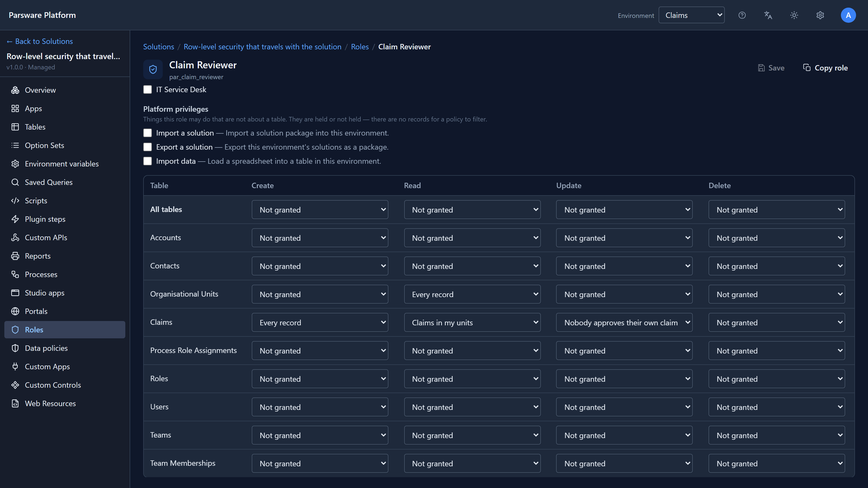Open the Accounts Read dropdown

pos(472,238)
